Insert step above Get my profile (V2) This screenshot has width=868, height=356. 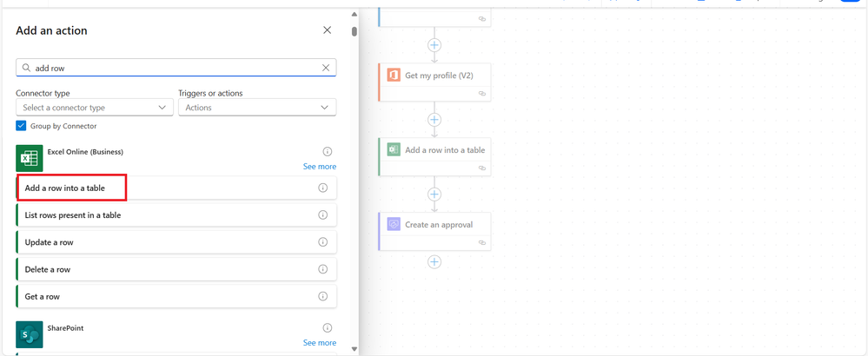tap(434, 45)
